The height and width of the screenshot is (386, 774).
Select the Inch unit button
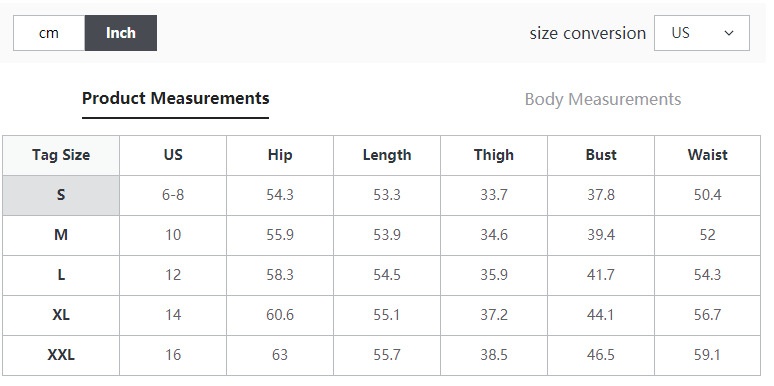(x=121, y=33)
